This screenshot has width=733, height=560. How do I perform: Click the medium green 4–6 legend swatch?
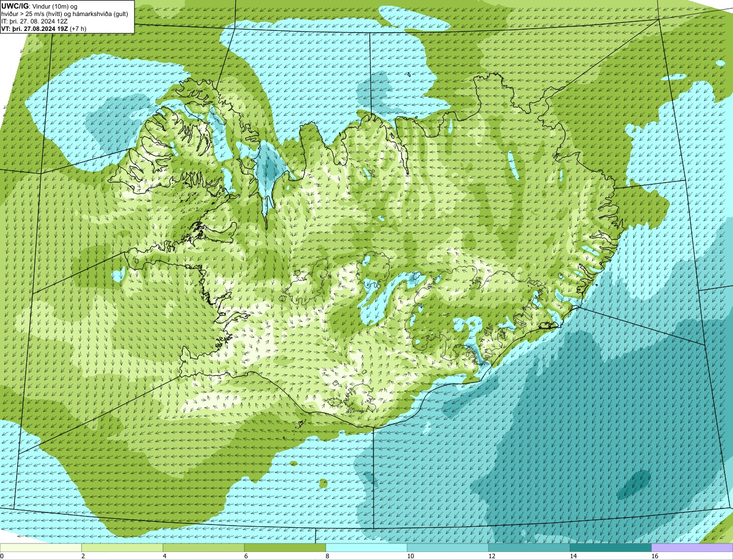[204, 548]
